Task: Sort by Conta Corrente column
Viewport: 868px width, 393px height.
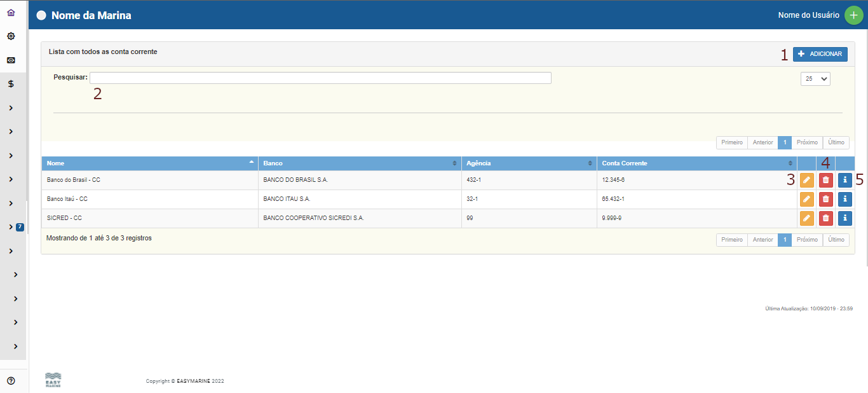Action: click(697, 163)
